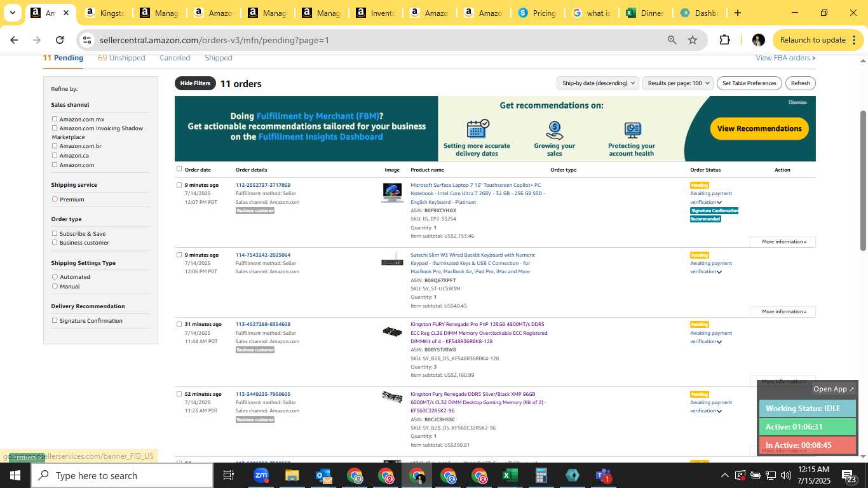Click the View Recommendations button

click(x=759, y=128)
